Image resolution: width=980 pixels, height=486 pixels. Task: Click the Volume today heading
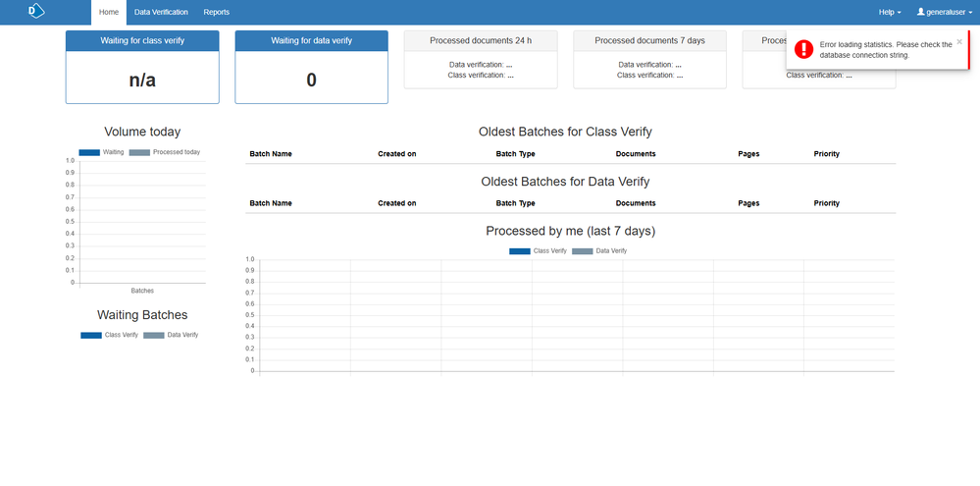tap(142, 132)
